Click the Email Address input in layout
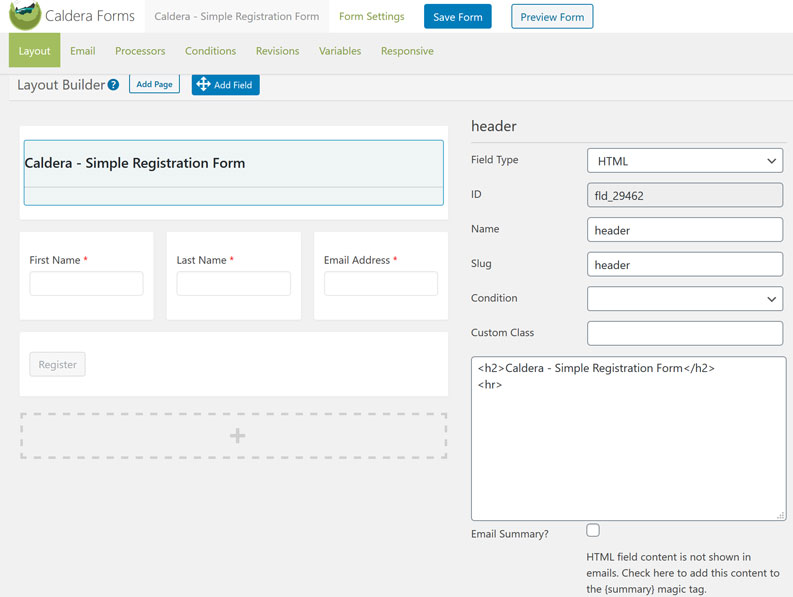 click(381, 283)
